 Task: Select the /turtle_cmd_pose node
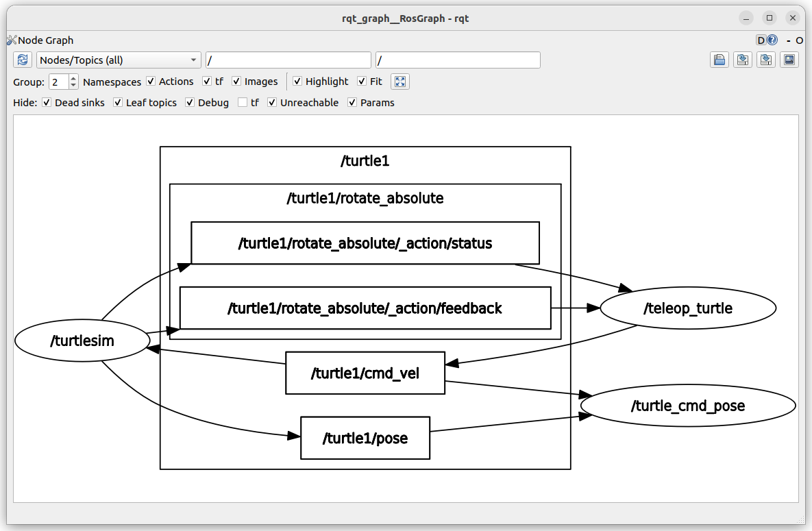[x=688, y=405]
